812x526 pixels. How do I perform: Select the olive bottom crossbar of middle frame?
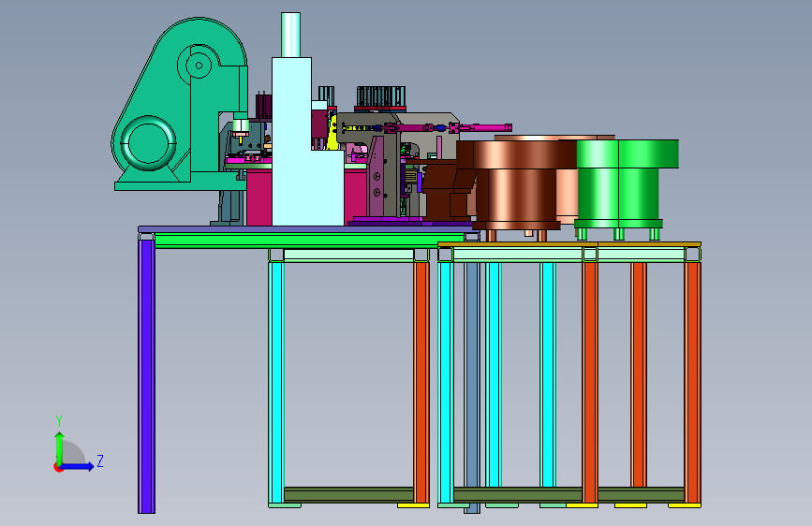pyautogui.click(x=348, y=494)
